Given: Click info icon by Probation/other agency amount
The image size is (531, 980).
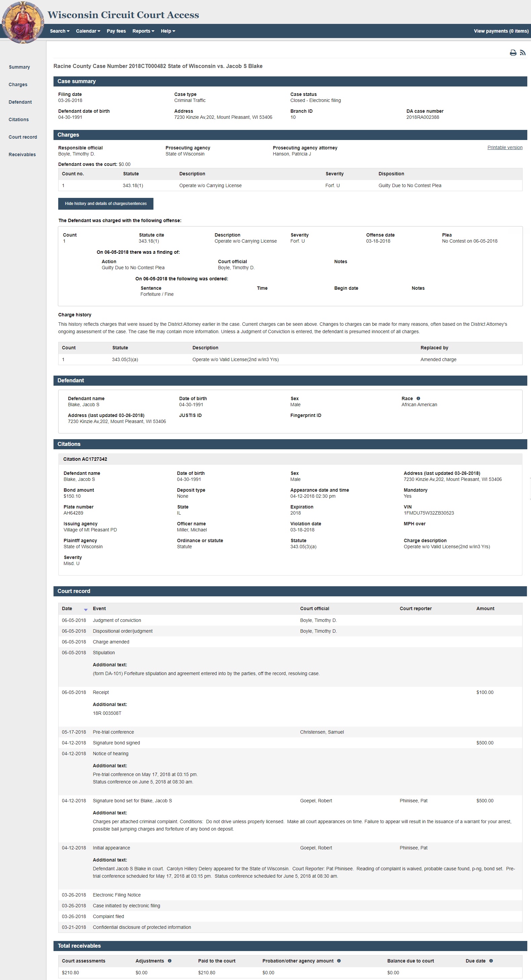Looking at the screenshot, I should tap(339, 960).
